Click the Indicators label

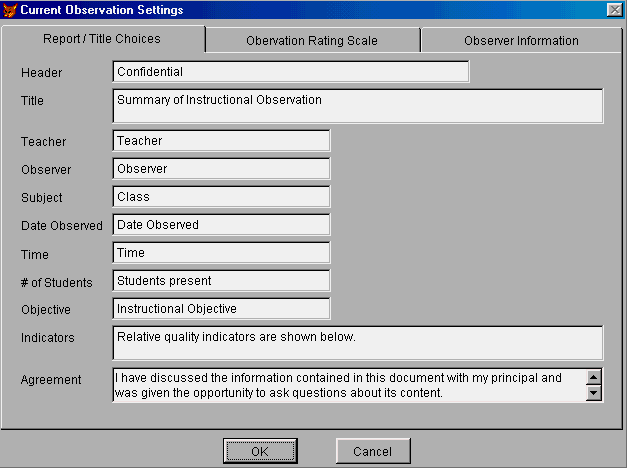(48, 338)
